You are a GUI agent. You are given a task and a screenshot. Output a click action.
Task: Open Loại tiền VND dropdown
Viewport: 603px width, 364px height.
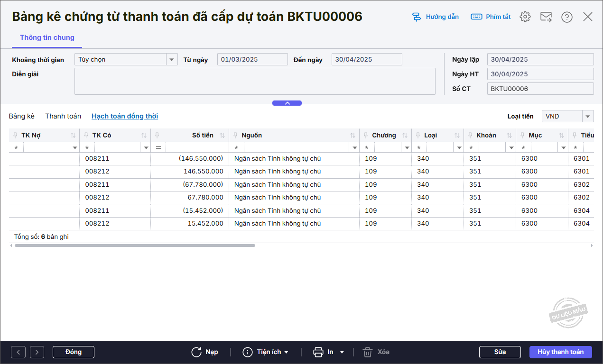click(588, 117)
